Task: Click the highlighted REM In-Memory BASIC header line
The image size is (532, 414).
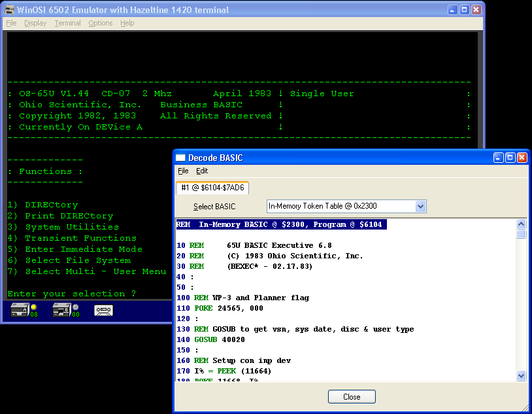Action: tap(281, 224)
